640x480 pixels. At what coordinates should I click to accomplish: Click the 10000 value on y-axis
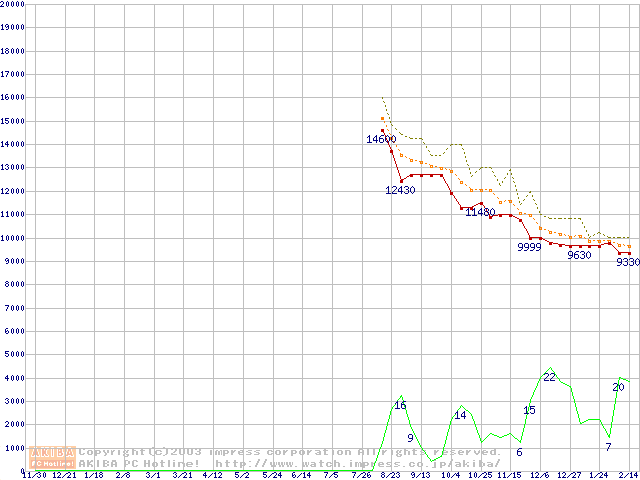pyautogui.click(x=13, y=238)
